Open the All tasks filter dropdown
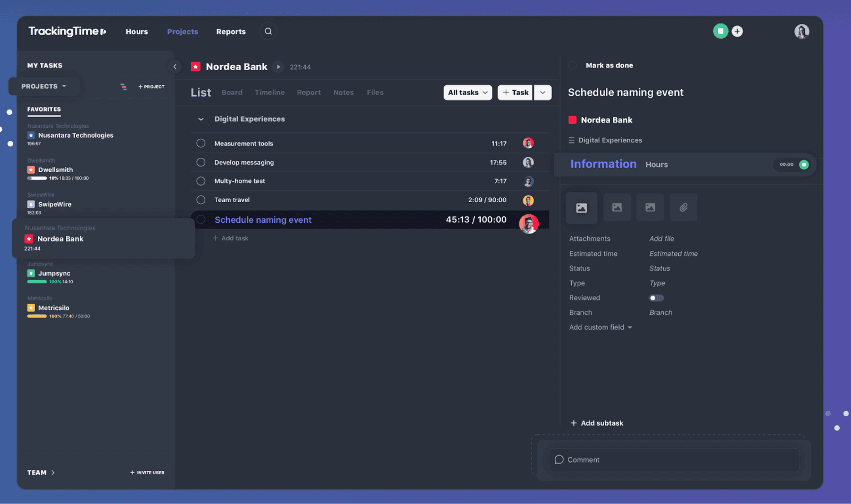The height and width of the screenshot is (504, 851). tap(468, 93)
